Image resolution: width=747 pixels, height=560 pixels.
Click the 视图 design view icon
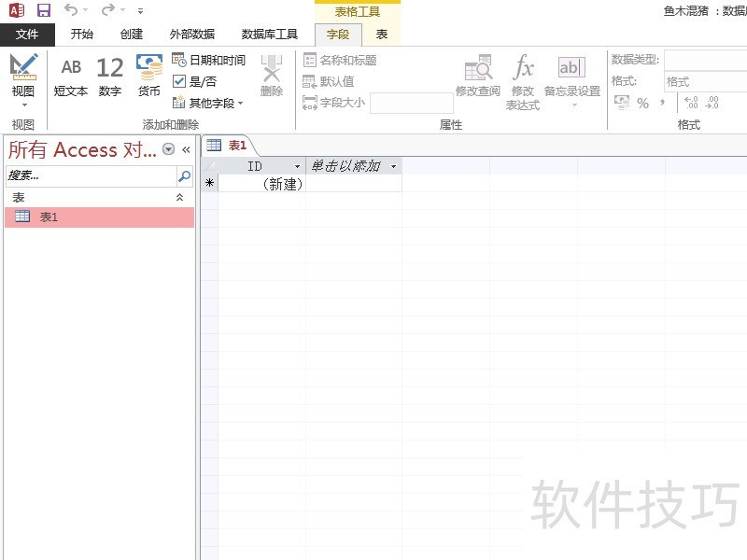pos(23,66)
